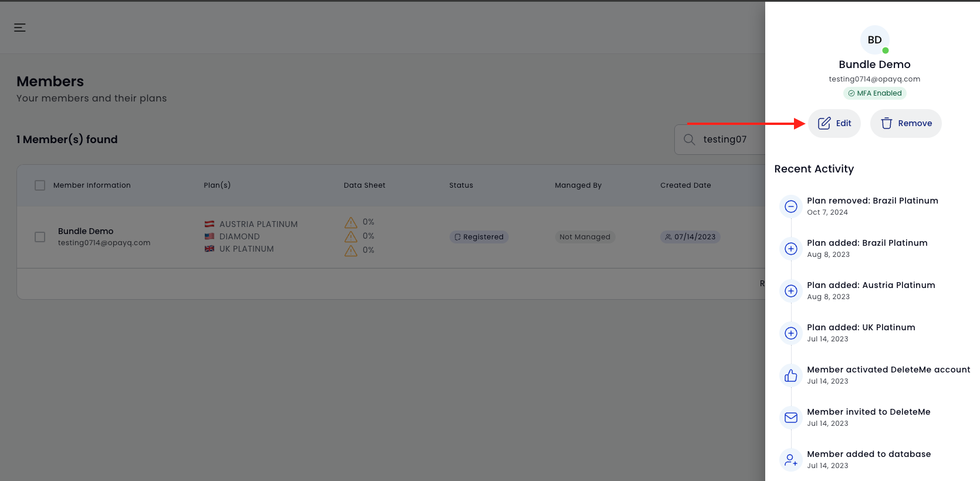Remove the Bundle Demo member
Image resolution: width=980 pixels, height=481 pixels.
tap(906, 123)
